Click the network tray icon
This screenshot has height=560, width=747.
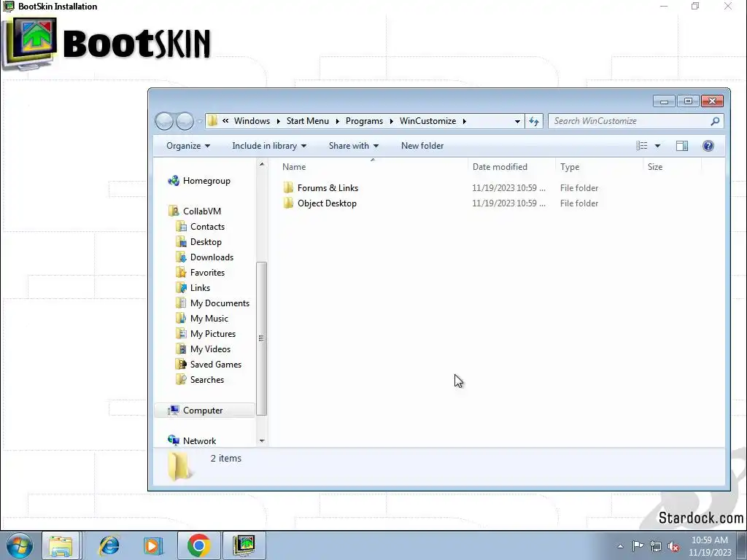[x=656, y=547]
